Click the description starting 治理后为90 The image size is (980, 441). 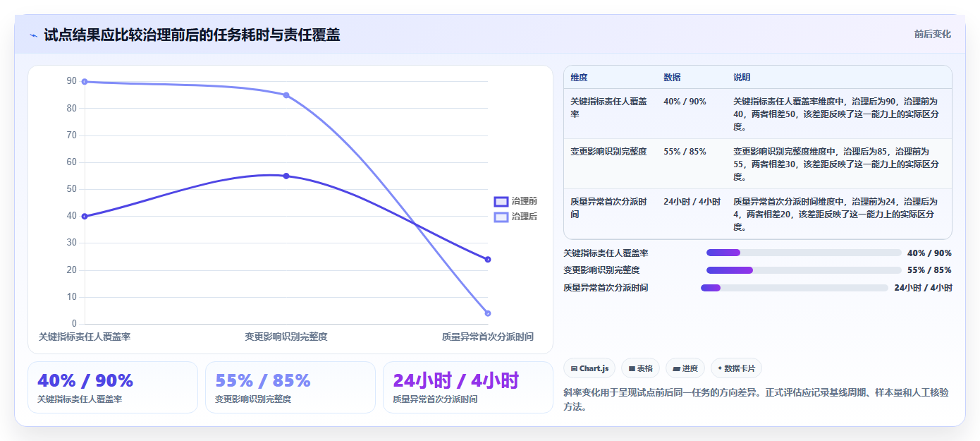836,114
